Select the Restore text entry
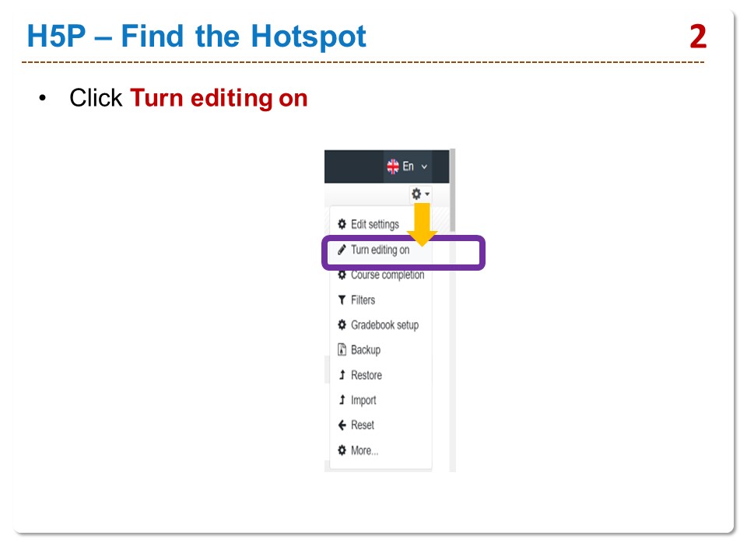 (x=366, y=375)
